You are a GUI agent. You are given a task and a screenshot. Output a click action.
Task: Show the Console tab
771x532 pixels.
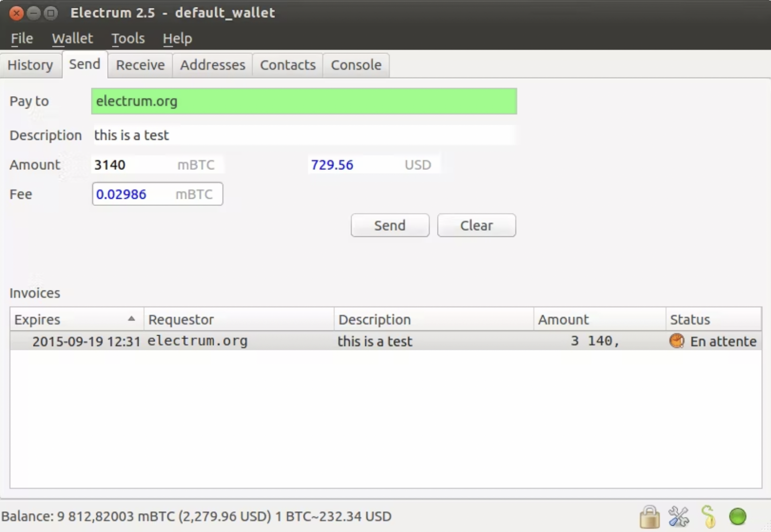(x=356, y=65)
